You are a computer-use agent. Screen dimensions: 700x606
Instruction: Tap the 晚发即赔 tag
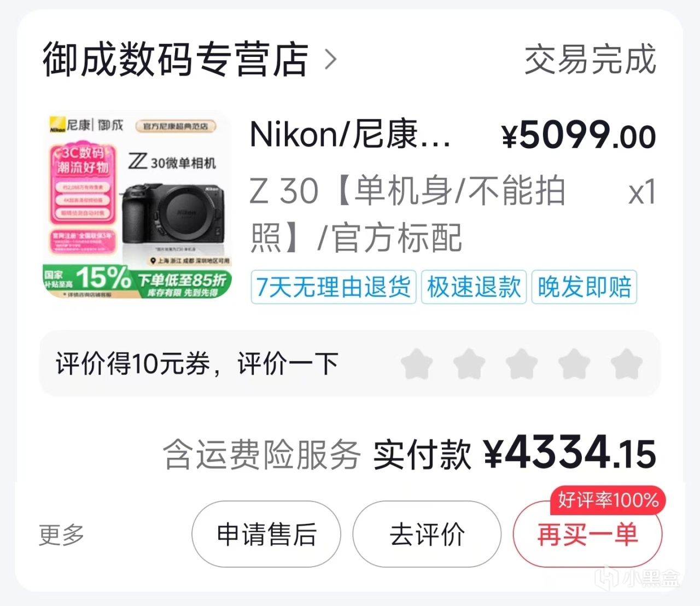[x=584, y=287]
